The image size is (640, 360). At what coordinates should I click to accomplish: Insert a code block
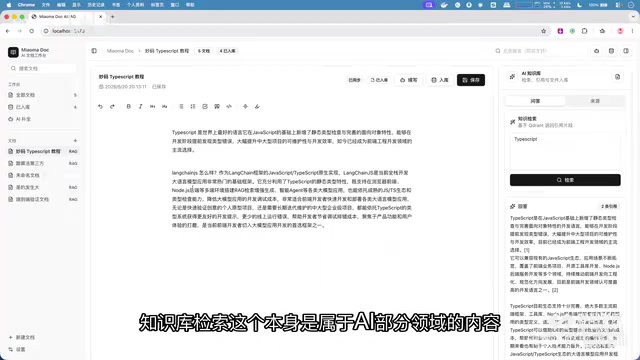229,107
